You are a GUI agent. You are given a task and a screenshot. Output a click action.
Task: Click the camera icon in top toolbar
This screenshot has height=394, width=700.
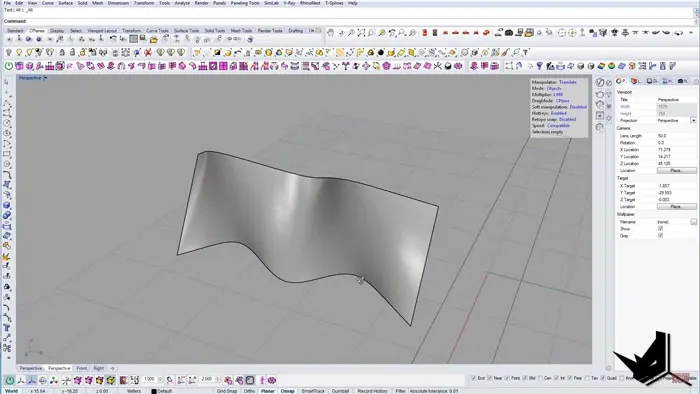pyautogui.click(x=509, y=33)
